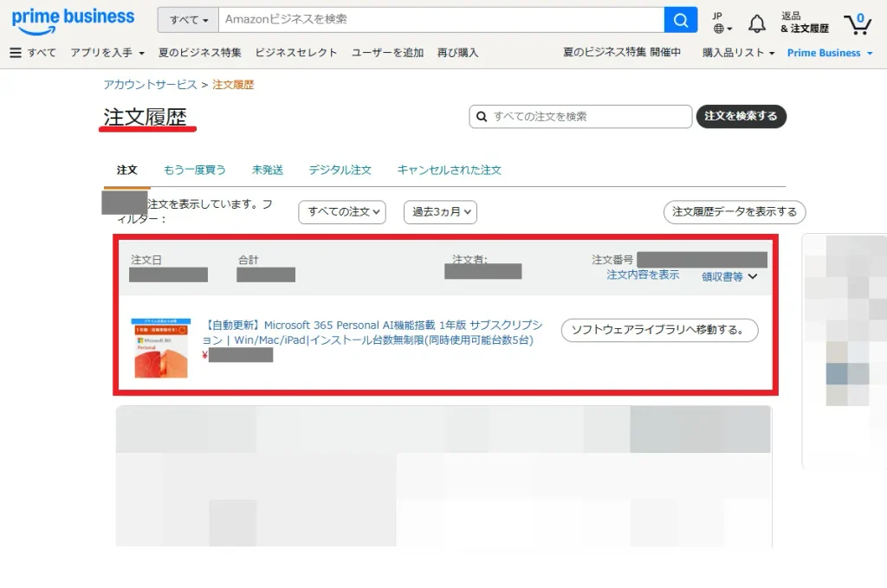Select the 注文 tab
Screen dimensions: 887x588
pyautogui.click(x=126, y=170)
